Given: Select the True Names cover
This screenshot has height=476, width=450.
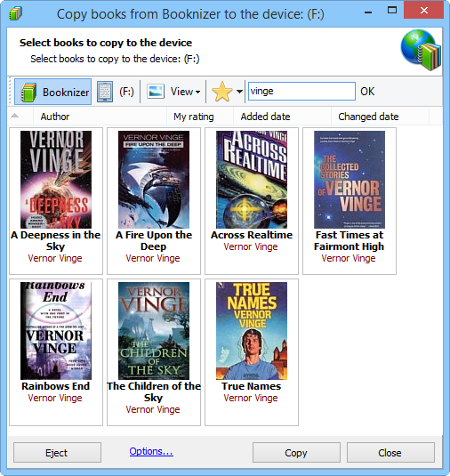Looking at the screenshot, I should [252, 331].
